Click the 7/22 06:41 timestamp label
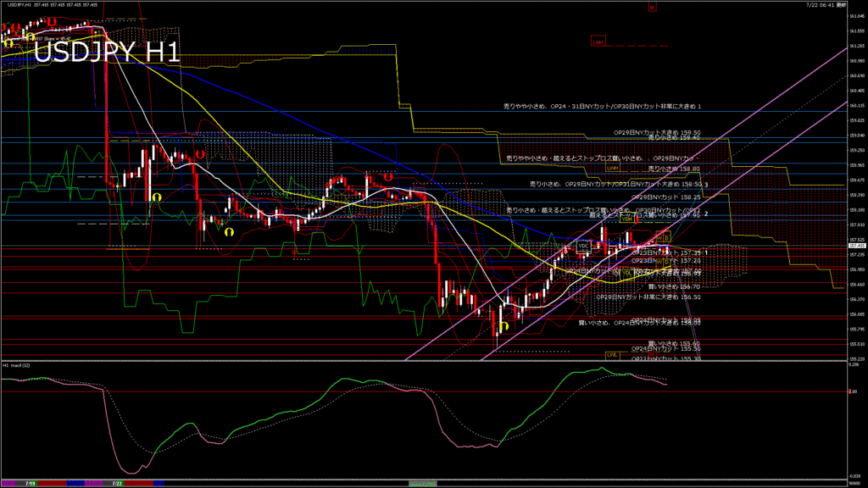This screenshot has width=868, height=488. tap(826, 5)
